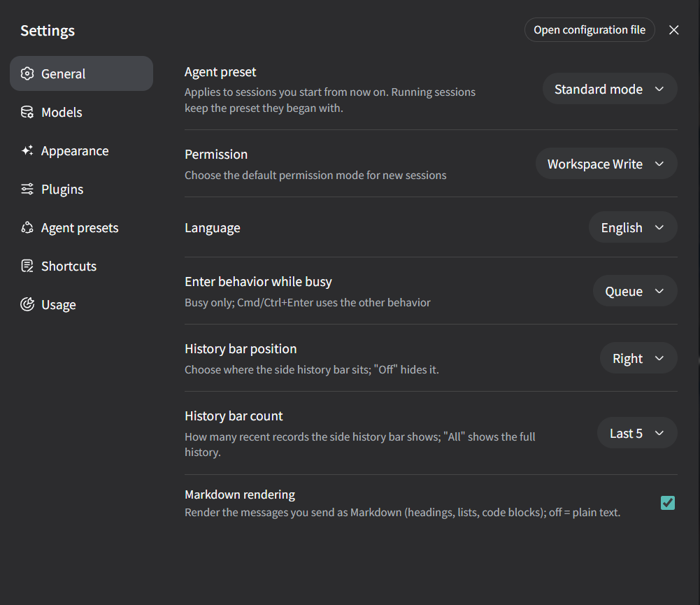Click the Agent presets icon

[x=27, y=228]
